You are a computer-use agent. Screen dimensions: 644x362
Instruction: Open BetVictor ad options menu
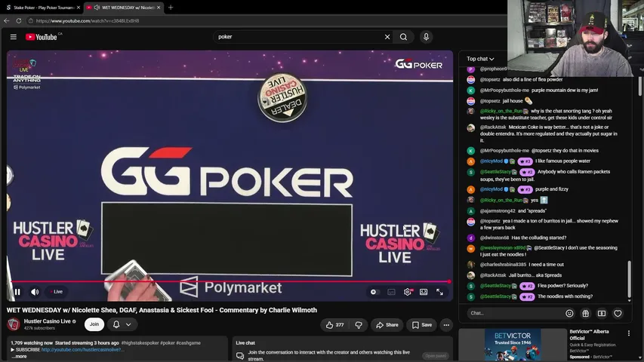click(628, 333)
